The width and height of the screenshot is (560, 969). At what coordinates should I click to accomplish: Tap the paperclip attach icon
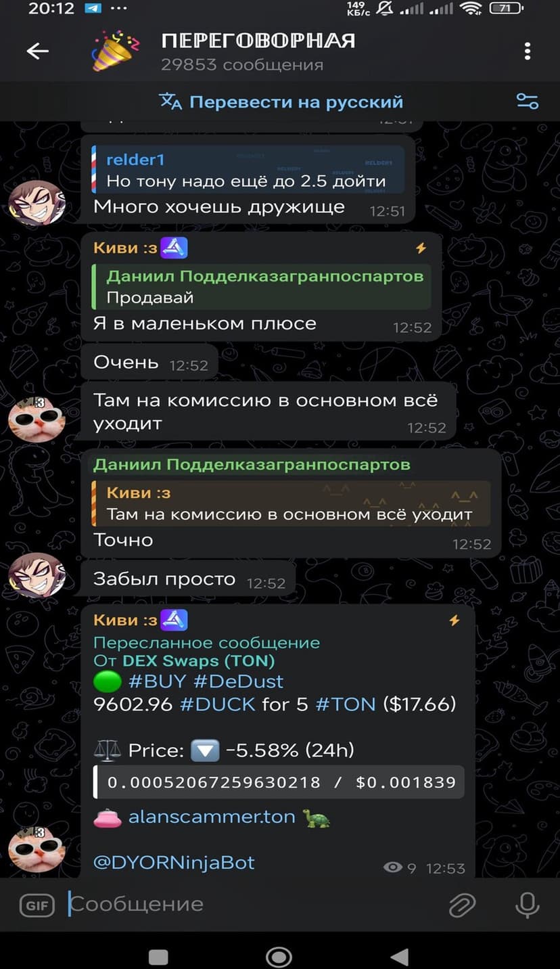(x=463, y=905)
